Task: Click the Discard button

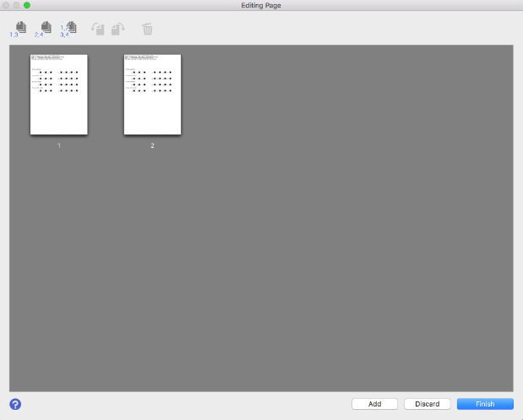Action: pyautogui.click(x=428, y=404)
